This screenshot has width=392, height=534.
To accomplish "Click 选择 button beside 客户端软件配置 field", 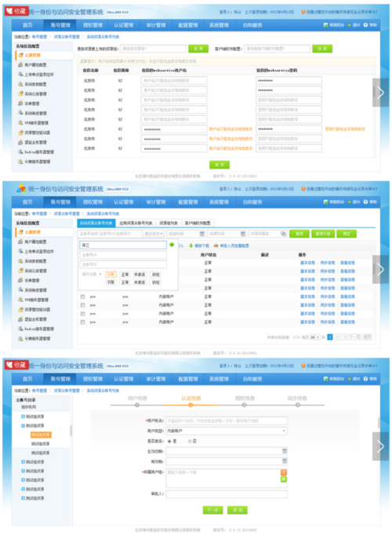I will [322, 49].
